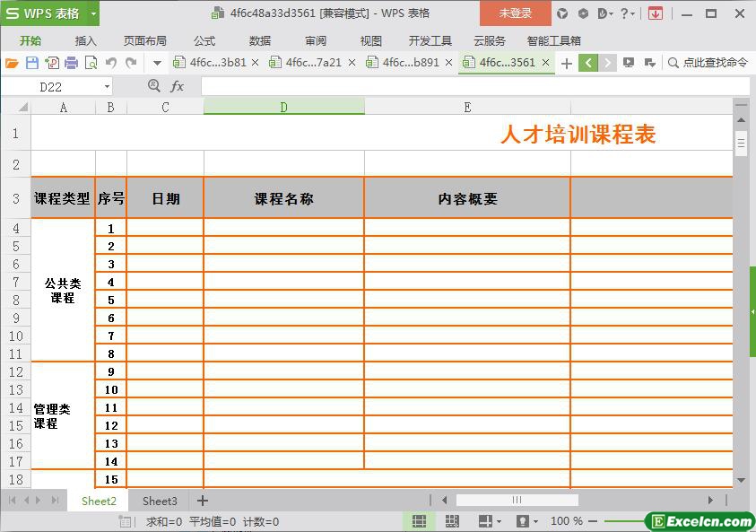Screen dimensions: 756x532
Task: Switch to normal view in status bar
Action: pyautogui.click(x=419, y=521)
